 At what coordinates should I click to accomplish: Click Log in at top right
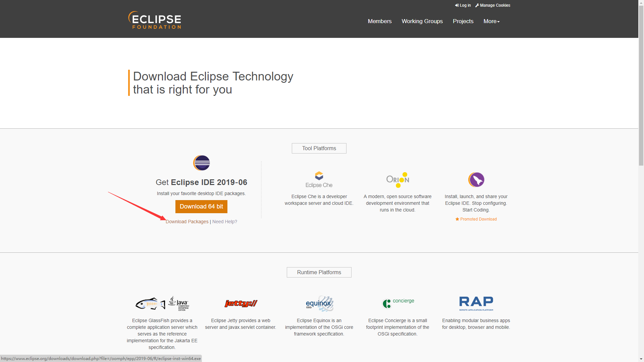point(463,5)
